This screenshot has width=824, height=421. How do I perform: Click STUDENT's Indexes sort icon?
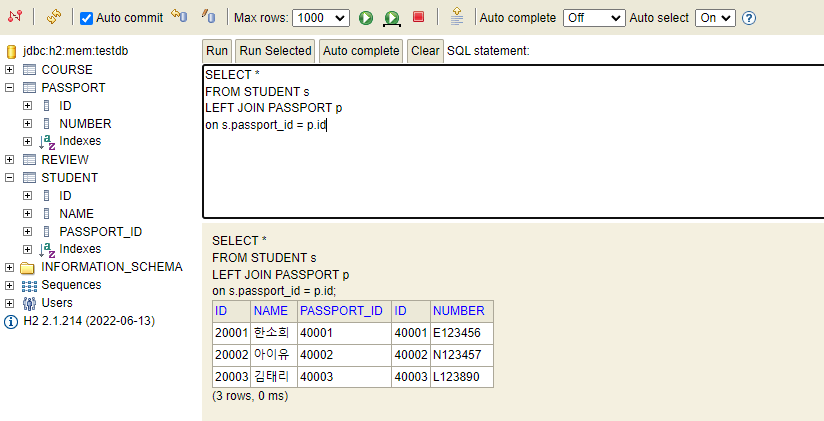coord(47,249)
